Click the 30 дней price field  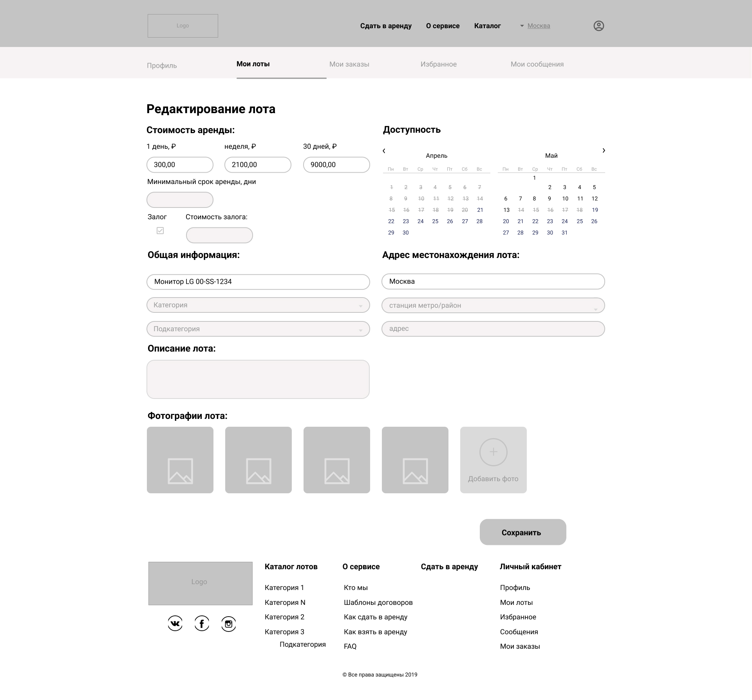pyautogui.click(x=336, y=165)
